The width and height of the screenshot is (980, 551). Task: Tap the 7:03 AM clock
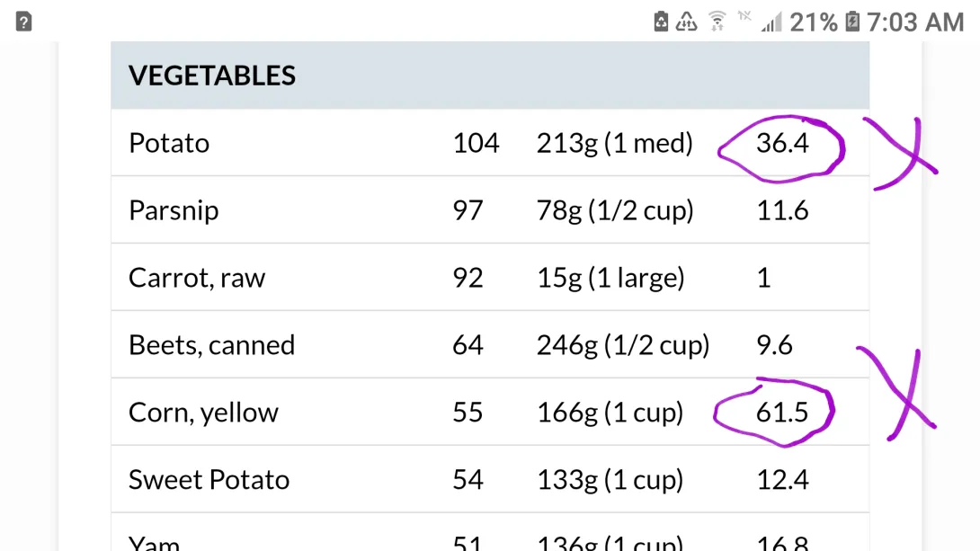915,22
